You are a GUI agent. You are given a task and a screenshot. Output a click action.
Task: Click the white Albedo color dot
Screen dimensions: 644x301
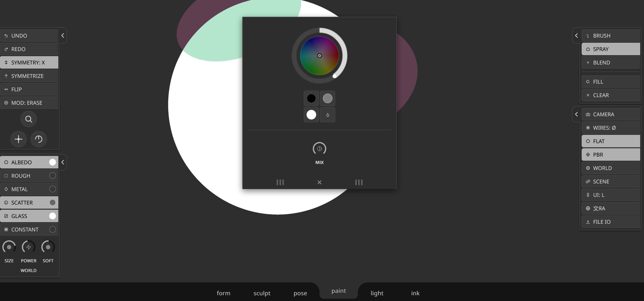[53, 162]
